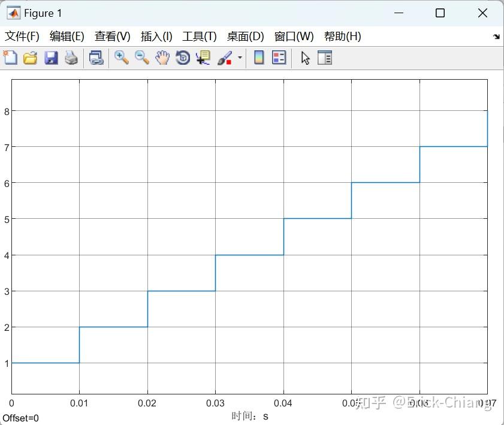Toggle the Edit Plot arrow pointer tool

click(306, 58)
